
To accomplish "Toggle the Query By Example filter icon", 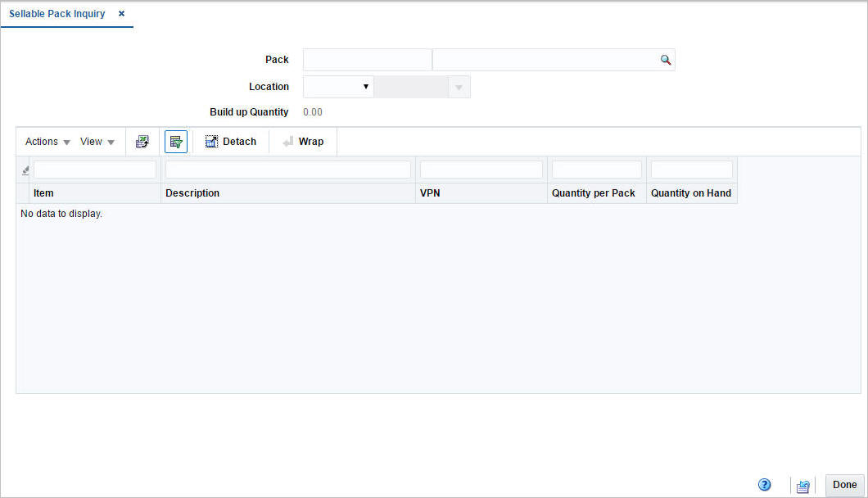I will tap(175, 141).
